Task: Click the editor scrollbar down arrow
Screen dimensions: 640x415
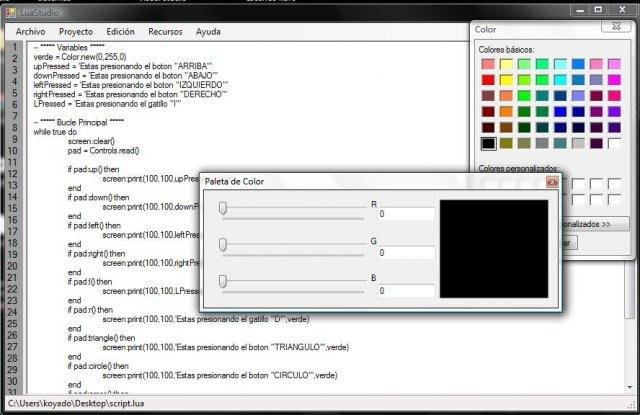Action: pos(630,386)
